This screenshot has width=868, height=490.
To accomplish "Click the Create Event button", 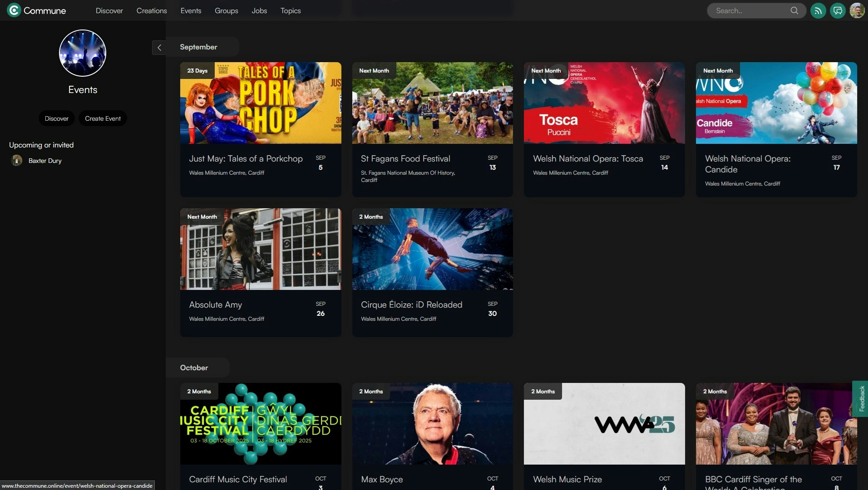I will [103, 118].
